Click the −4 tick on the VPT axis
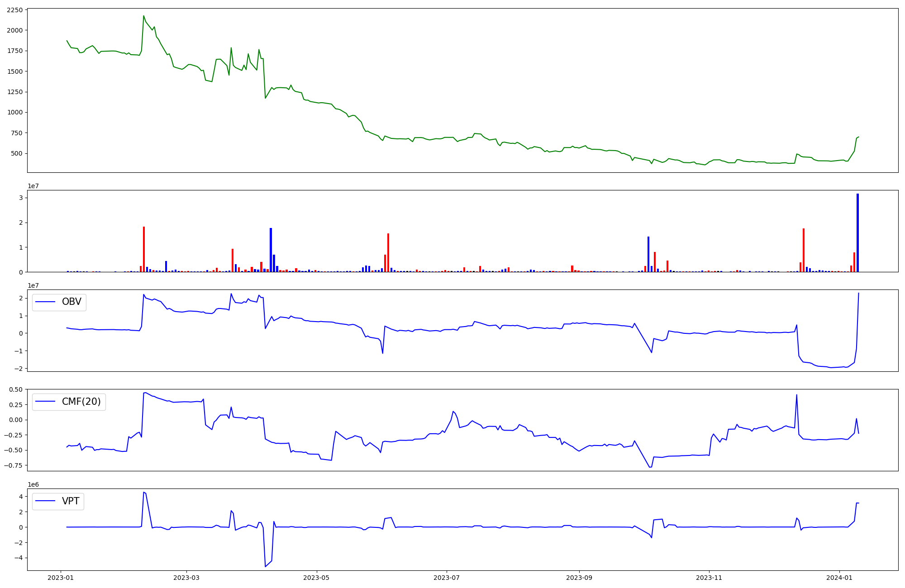This screenshot has width=905, height=588. [18, 558]
